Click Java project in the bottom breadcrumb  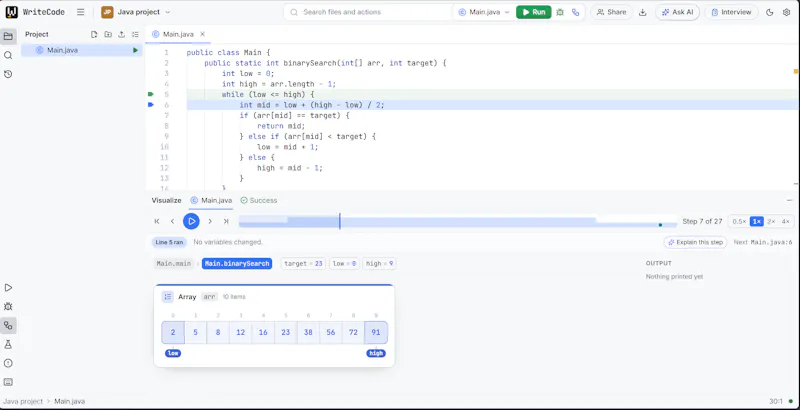23,401
